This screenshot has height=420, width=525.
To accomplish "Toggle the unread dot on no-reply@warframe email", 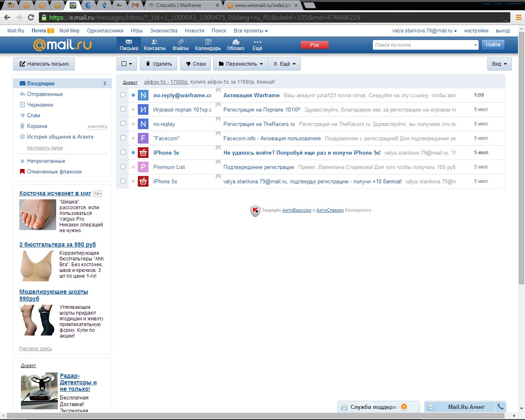I will (133, 95).
